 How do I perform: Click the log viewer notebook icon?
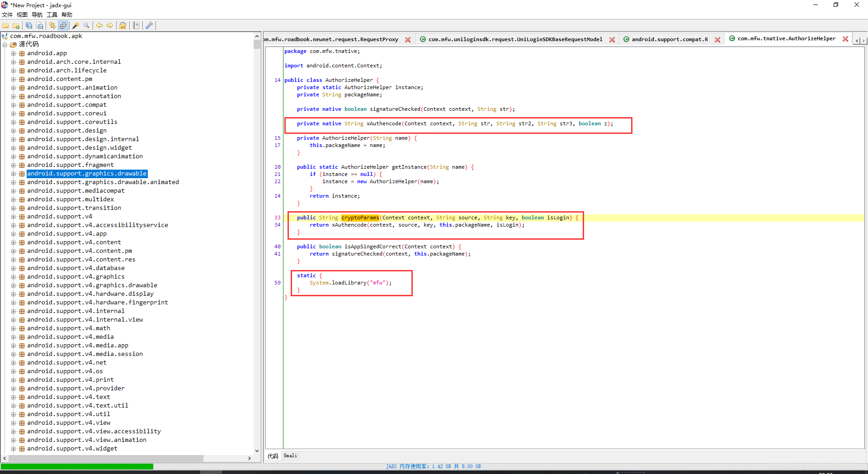click(136, 26)
